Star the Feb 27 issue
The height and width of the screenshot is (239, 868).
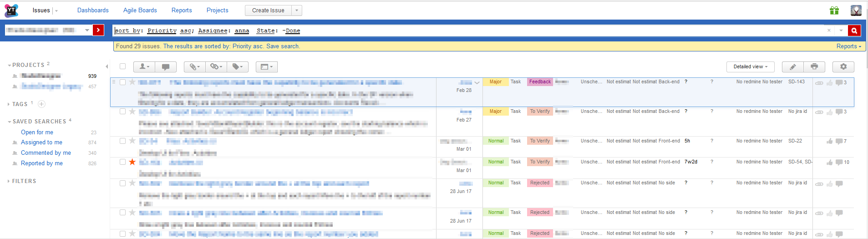(132, 112)
